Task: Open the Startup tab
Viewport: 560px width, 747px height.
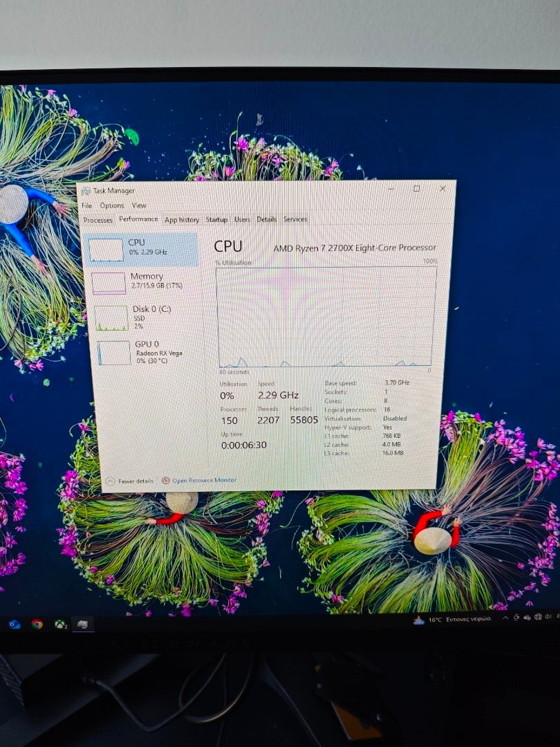Action: pyautogui.click(x=216, y=220)
